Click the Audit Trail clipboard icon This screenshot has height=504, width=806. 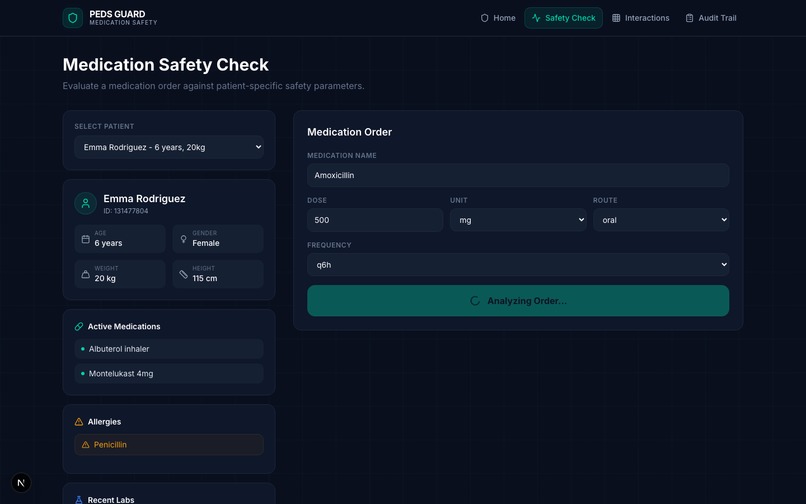coord(689,18)
